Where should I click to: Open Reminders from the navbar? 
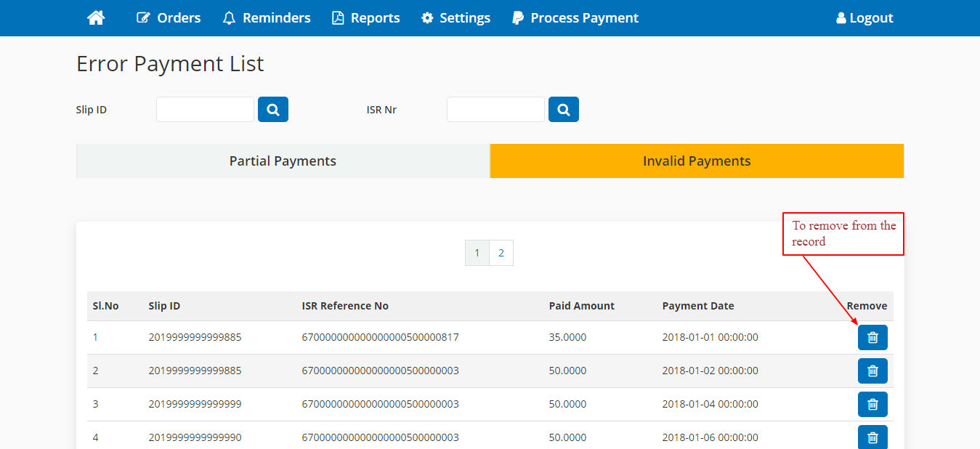pos(267,18)
